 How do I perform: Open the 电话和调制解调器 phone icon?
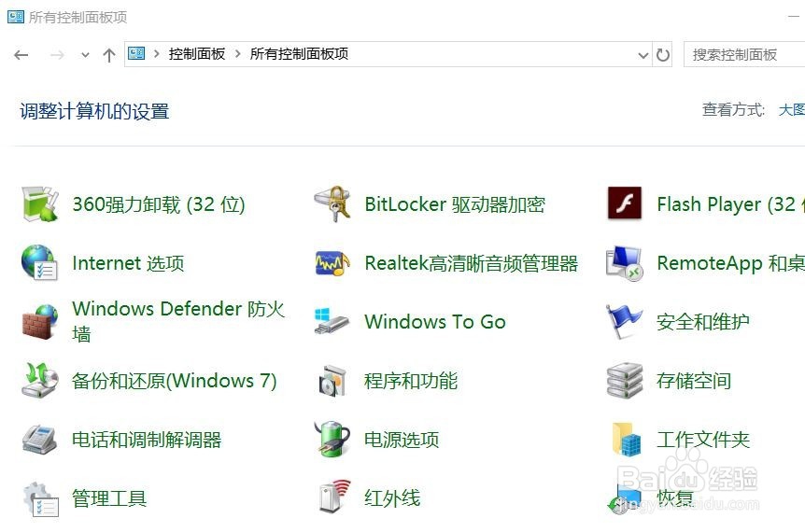click(39, 440)
